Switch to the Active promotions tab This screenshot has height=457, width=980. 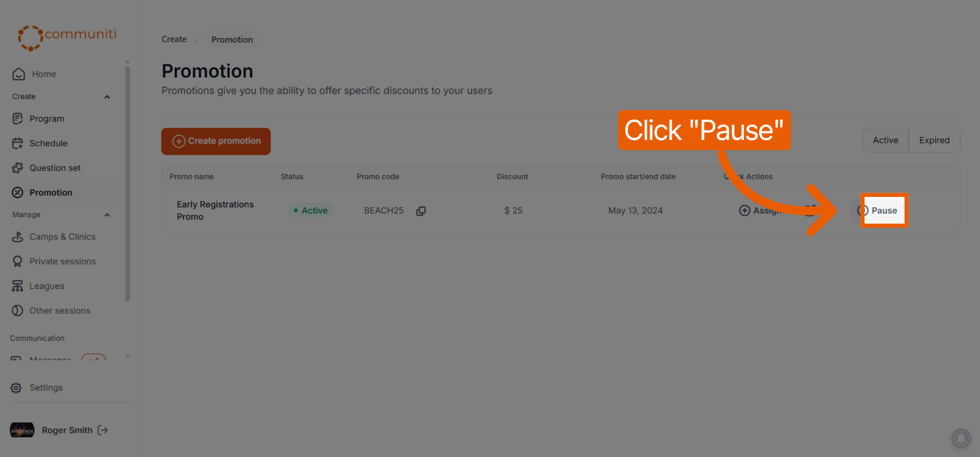tap(885, 140)
